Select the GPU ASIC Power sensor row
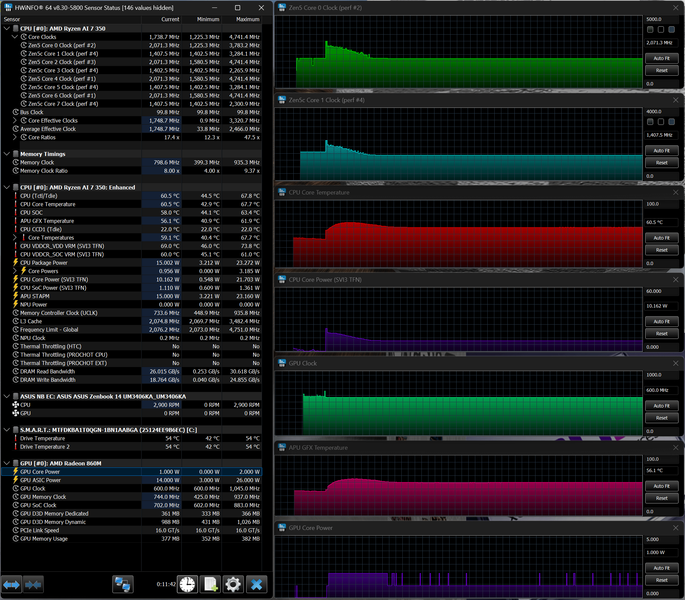Screen dimensions: 685x600 coord(131,480)
